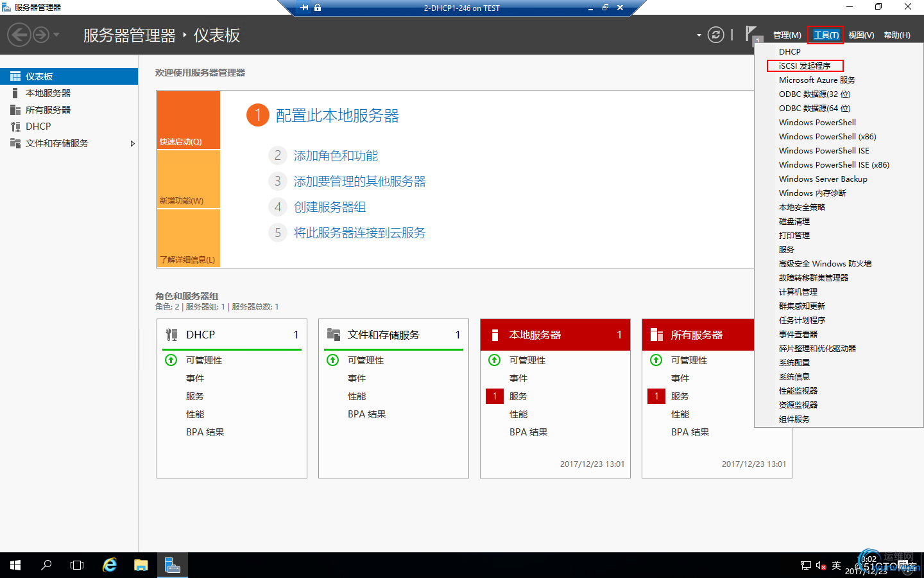Click the 所有服务器 sidebar icon
Image resolution: width=924 pixels, height=578 pixels.
point(15,110)
